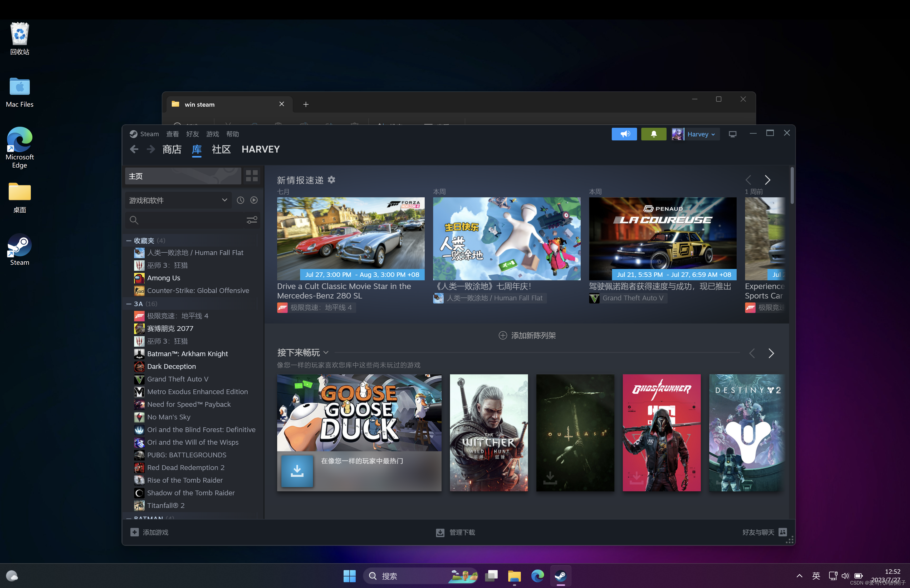Open Task View on the taskbar
The image size is (910, 588).
click(x=491, y=576)
